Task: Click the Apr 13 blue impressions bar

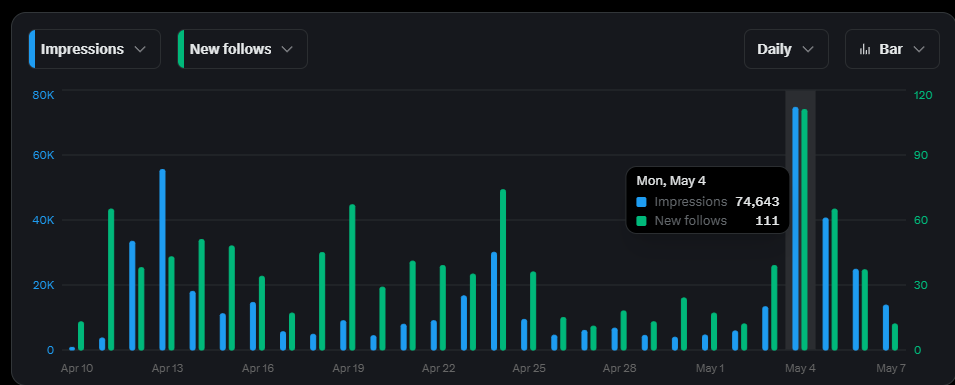Action: (162, 260)
